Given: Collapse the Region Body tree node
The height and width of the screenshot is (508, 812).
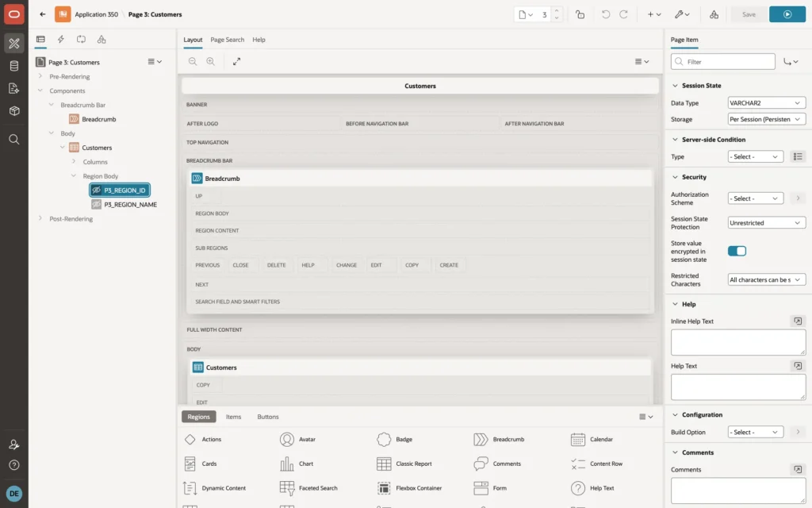Looking at the screenshot, I should (74, 175).
